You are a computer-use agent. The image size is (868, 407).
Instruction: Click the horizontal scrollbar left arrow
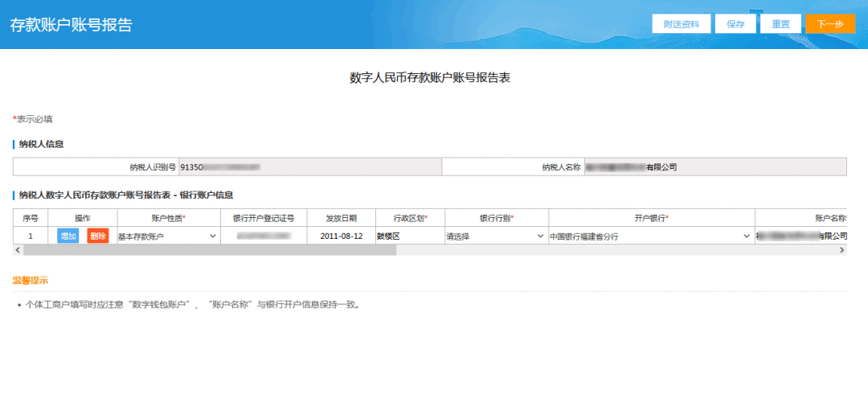(x=18, y=250)
